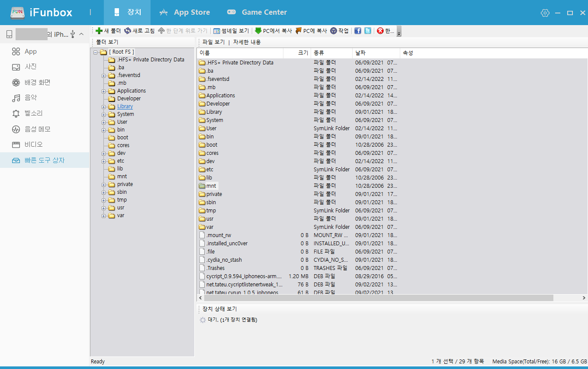Open the settings gear icon
This screenshot has height=369, width=588.
(545, 13)
